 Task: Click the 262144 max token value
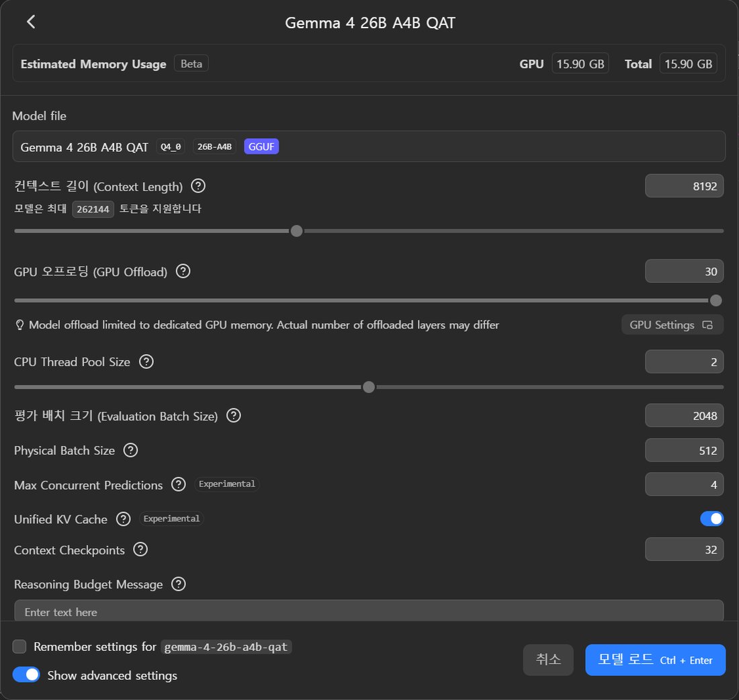tap(93, 209)
